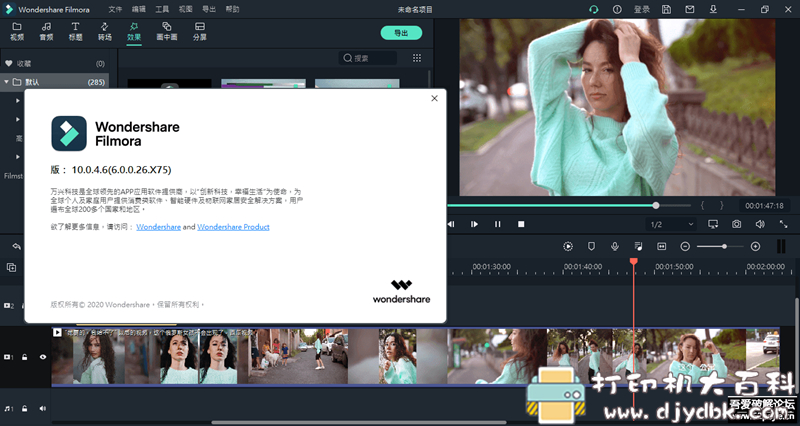Click the download icon in title bar

[x=713, y=9]
